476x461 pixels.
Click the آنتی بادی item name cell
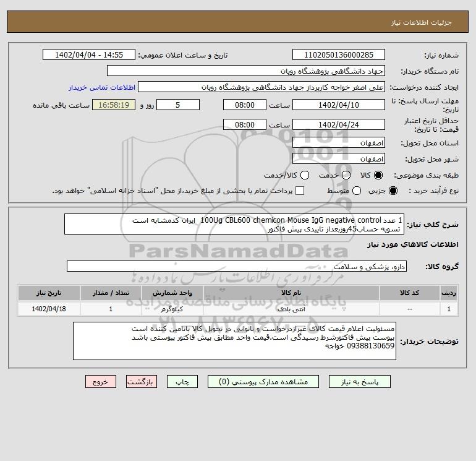pyautogui.click(x=291, y=309)
